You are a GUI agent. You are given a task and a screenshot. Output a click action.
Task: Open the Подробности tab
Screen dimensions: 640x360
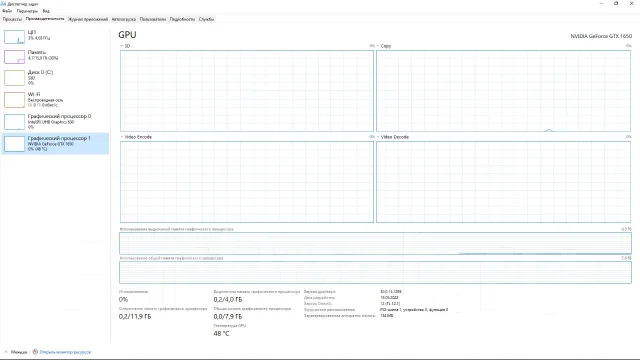point(182,19)
